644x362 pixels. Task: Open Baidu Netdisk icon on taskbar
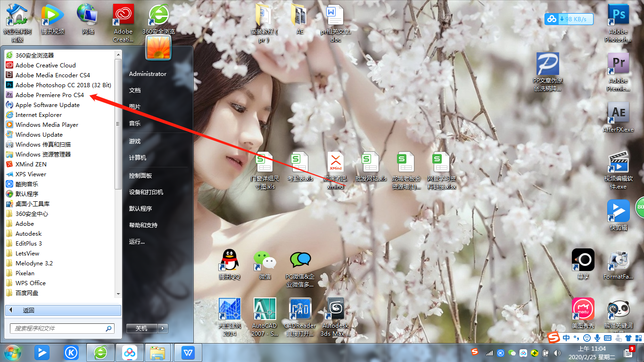click(x=129, y=352)
